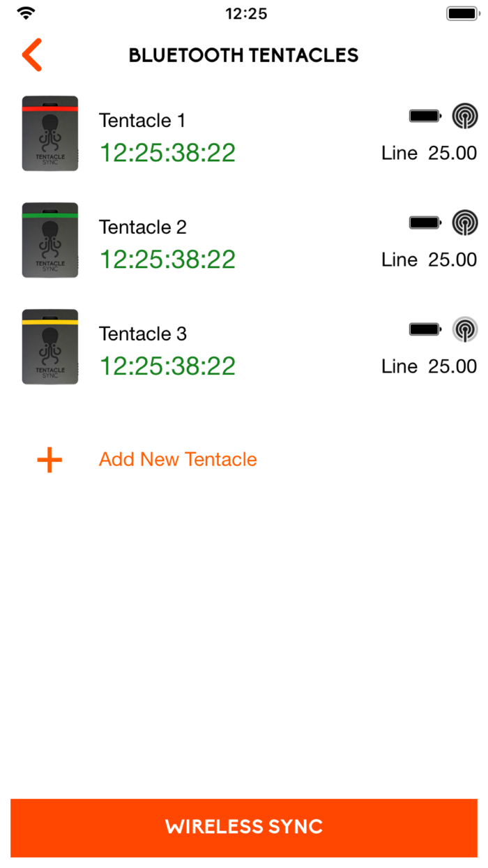Image resolution: width=488 pixels, height=868 pixels.
Task: Tap the orange plus icon
Action: [49, 460]
